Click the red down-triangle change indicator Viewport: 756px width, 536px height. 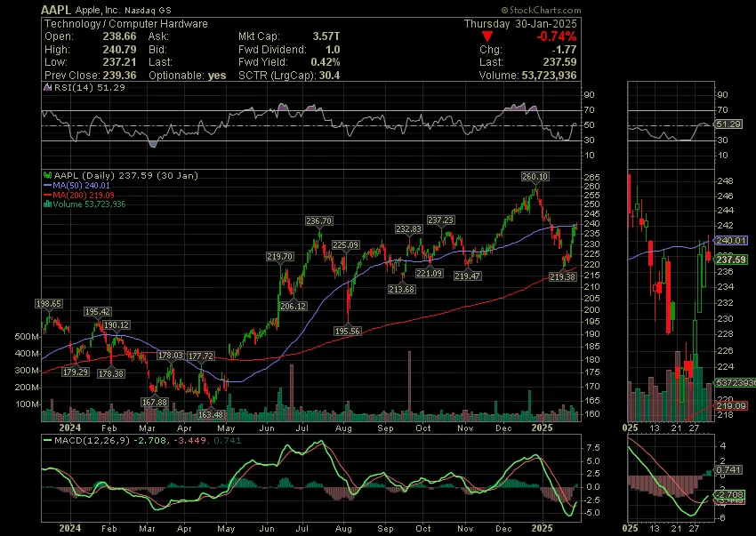click(x=487, y=36)
